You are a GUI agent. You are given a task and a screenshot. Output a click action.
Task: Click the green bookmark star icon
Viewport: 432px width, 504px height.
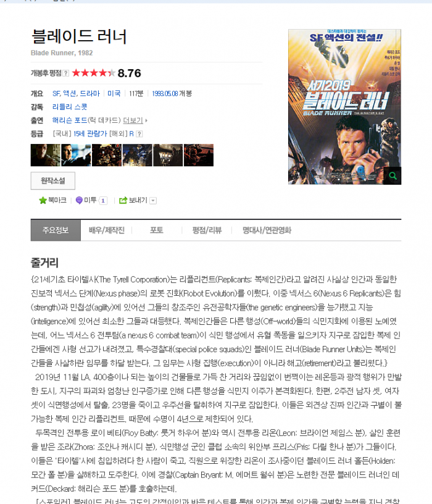point(43,201)
